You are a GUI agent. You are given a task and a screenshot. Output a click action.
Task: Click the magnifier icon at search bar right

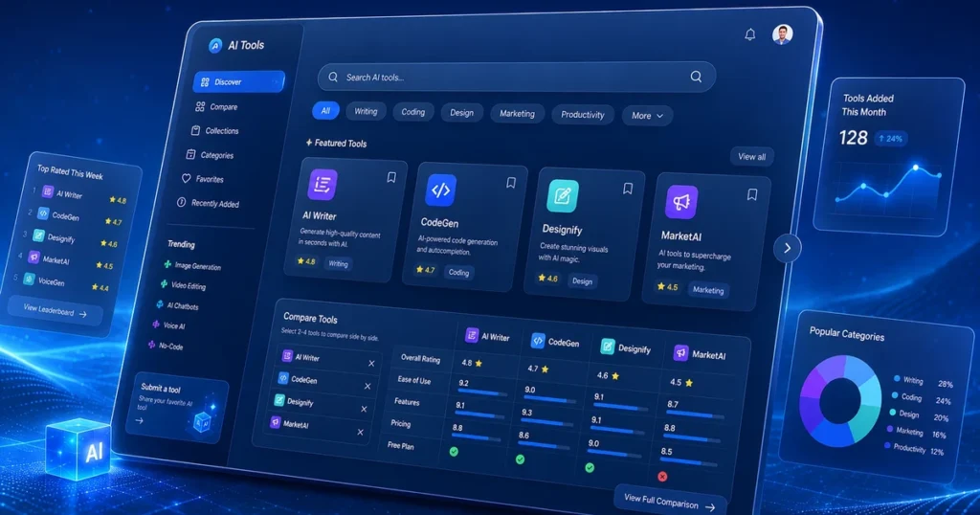click(696, 77)
